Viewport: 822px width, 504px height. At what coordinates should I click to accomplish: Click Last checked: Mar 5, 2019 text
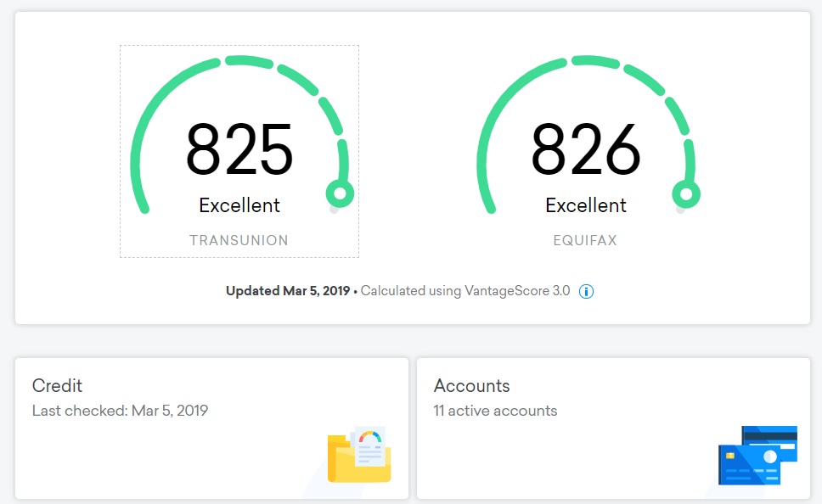click(120, 410)
